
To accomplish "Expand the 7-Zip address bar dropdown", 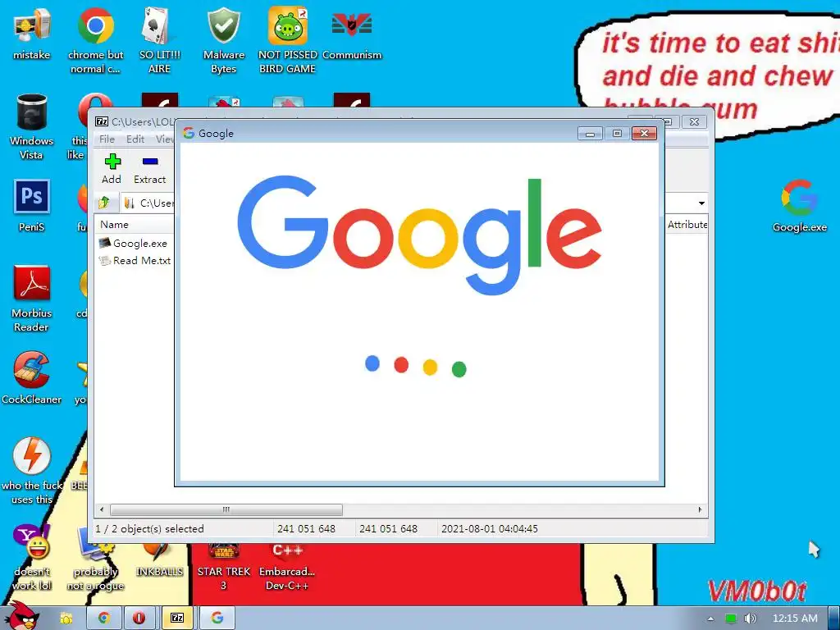I will [701, 203].
